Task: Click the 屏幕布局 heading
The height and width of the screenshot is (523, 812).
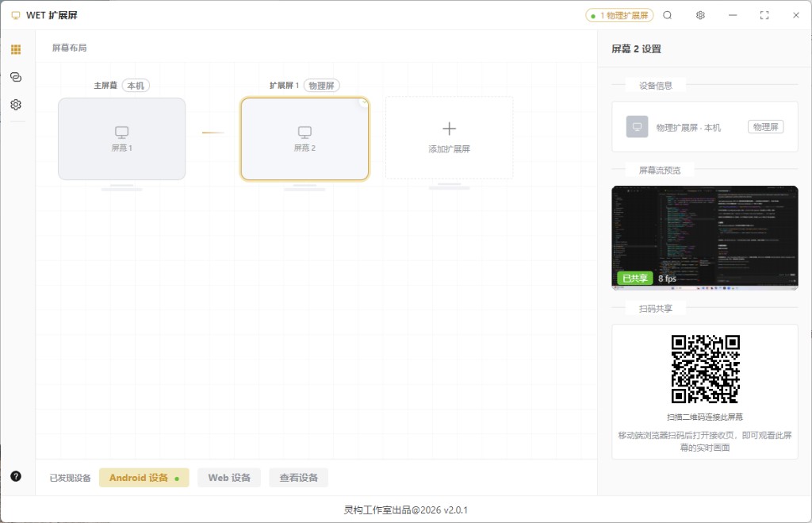Action: (x=70, y=48)
